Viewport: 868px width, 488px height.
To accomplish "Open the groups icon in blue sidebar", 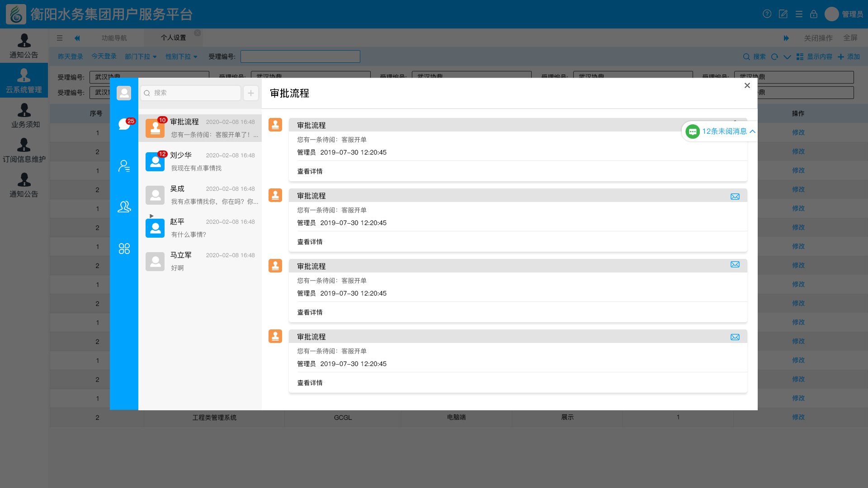I will (x=124, y=206).
